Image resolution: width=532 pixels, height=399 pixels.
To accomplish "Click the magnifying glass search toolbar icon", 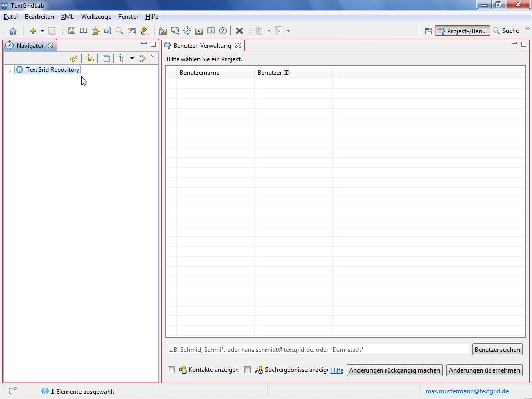I will click(119, 31).
